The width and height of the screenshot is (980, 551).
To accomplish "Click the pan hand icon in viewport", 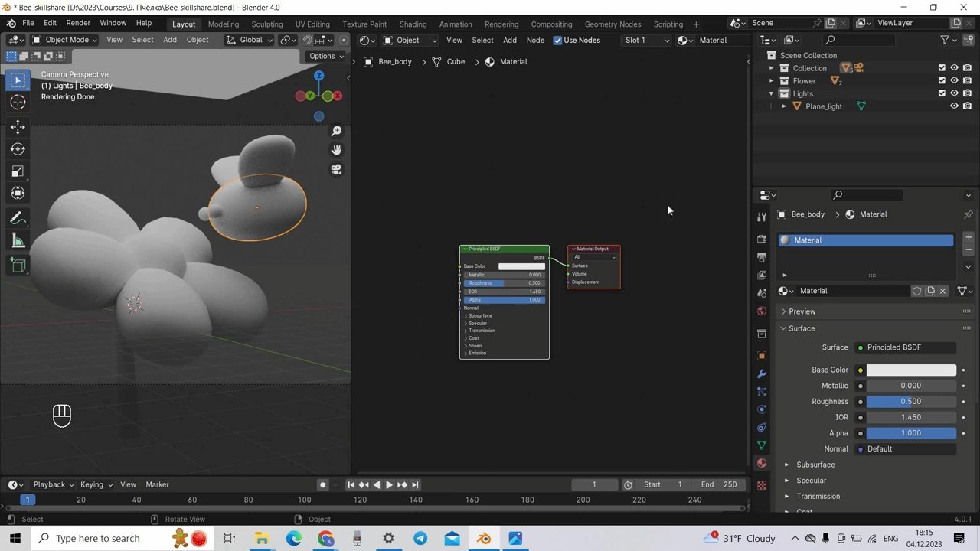I will pos(336,150).
